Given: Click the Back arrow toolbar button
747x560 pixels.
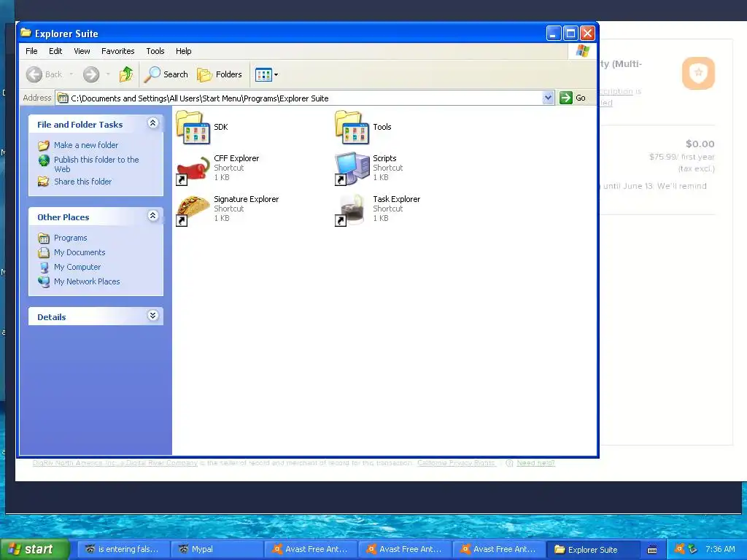Looking at the screenshot, I should 34,74.
